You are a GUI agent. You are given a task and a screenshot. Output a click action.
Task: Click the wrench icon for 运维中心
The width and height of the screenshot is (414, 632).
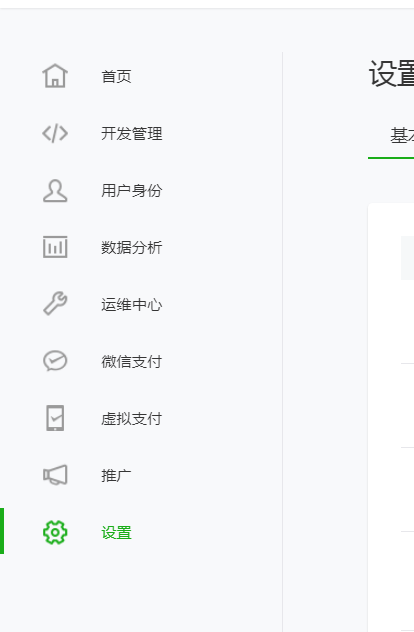55,304
